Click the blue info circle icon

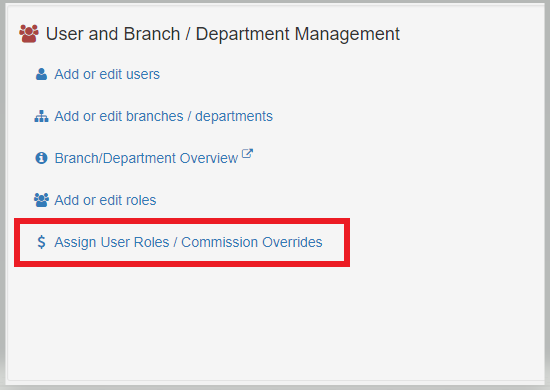(x=41, y=158)
